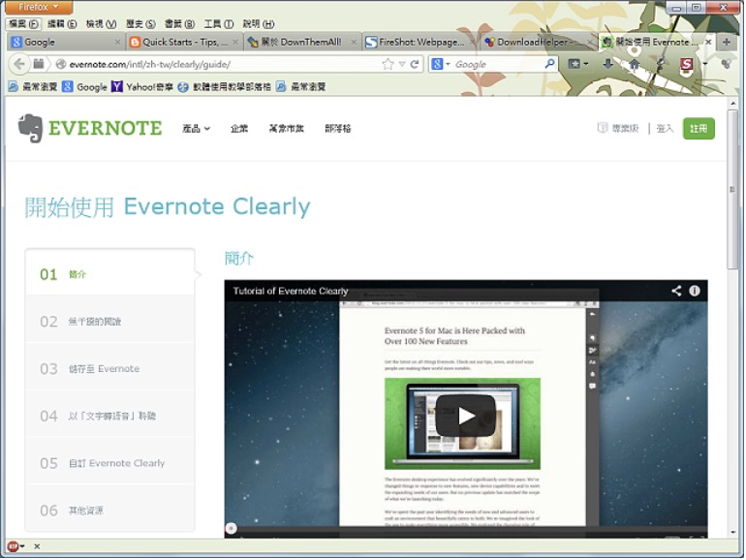Close the add-on bar with X
Image resolution: width=746 pixels, height=560 pixels.
(x=37, y=546)
